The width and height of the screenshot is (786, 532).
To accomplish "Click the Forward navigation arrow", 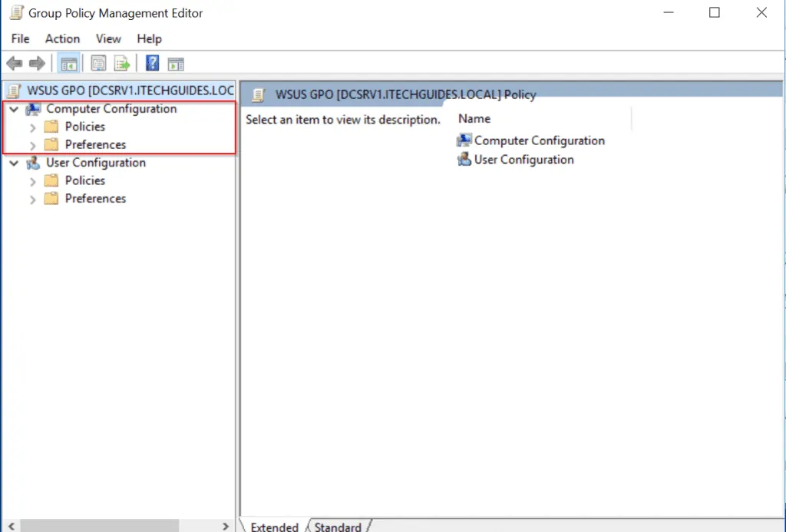I will (37, 63).
